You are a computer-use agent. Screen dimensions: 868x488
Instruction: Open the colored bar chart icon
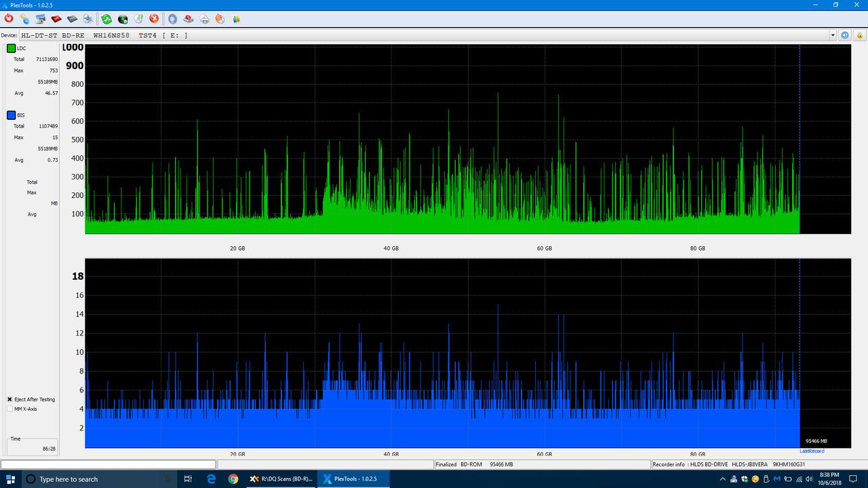click(235, 19)
